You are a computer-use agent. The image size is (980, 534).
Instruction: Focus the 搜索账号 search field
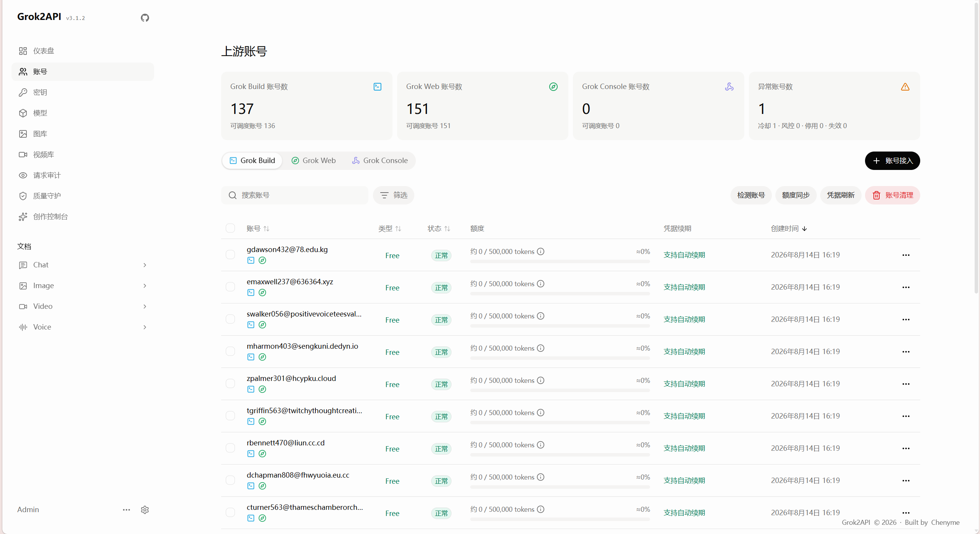[294, 195]
